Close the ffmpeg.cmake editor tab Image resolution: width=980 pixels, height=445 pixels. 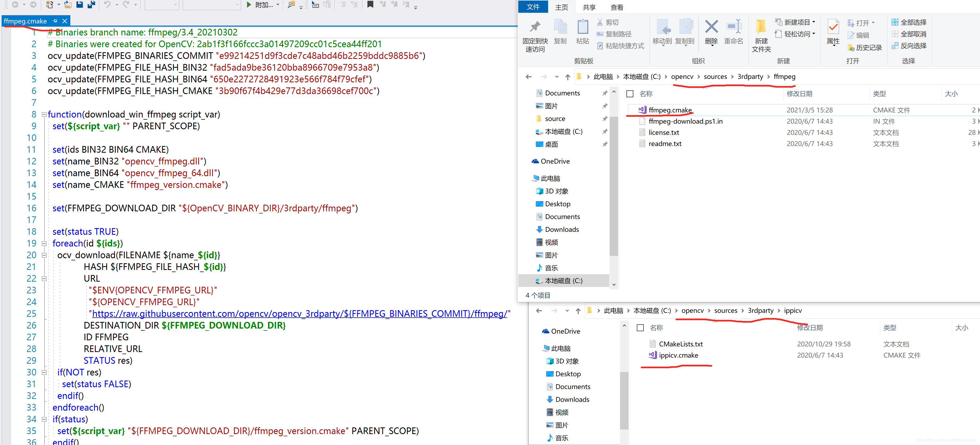[x=65, y=21]
